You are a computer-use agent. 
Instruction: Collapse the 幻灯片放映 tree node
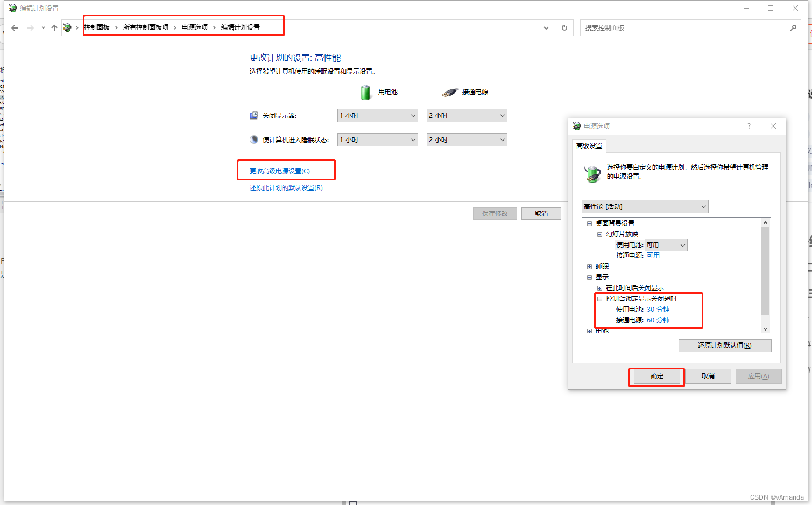pos(599,234)
